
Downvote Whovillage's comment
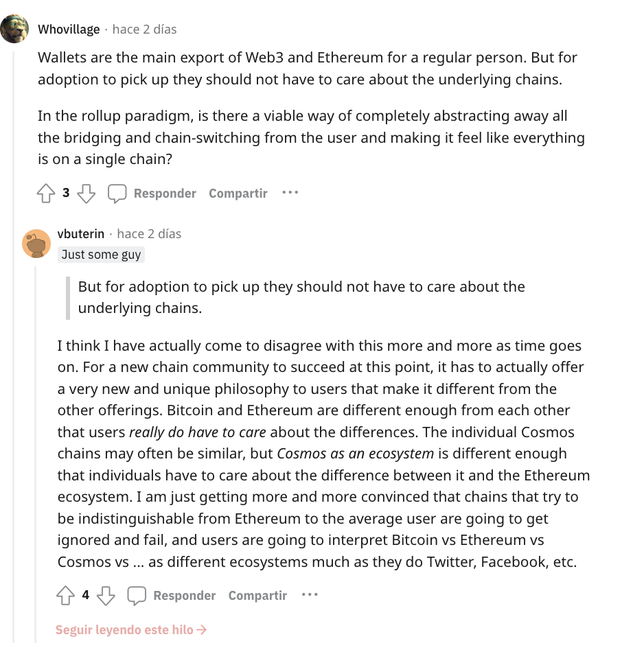coord(86,194)
